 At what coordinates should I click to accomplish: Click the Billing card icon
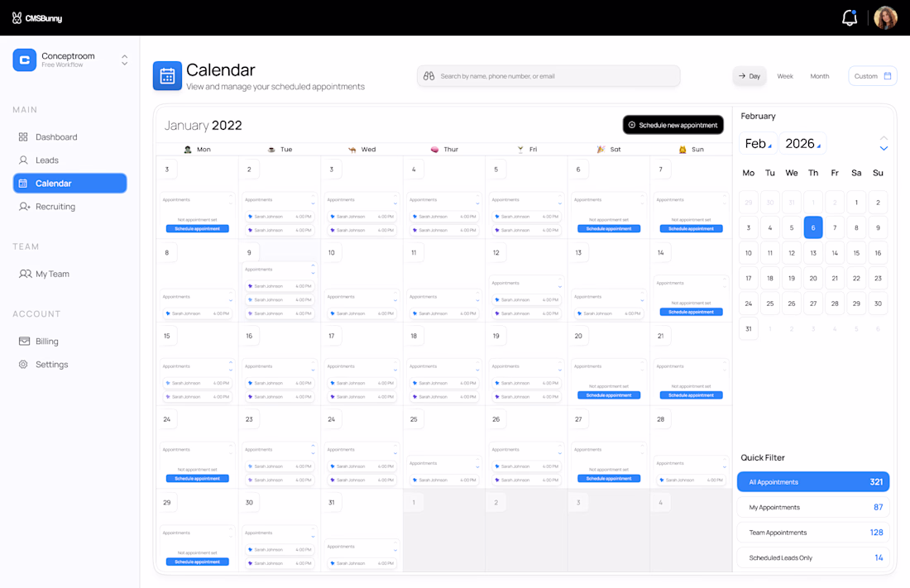pyautogui.click(x=24, y=342)
